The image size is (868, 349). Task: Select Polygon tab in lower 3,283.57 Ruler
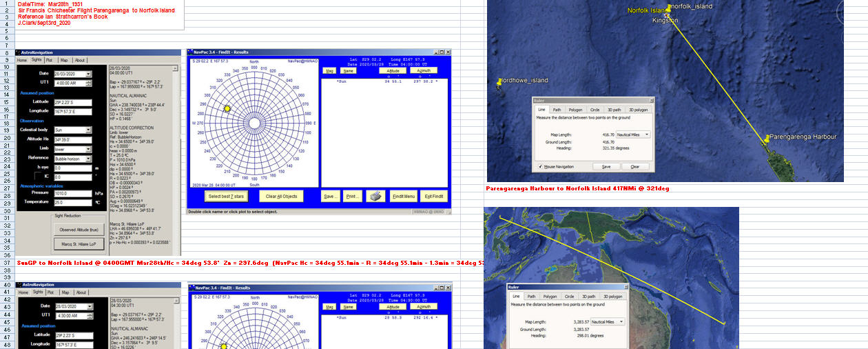point(550,297)
